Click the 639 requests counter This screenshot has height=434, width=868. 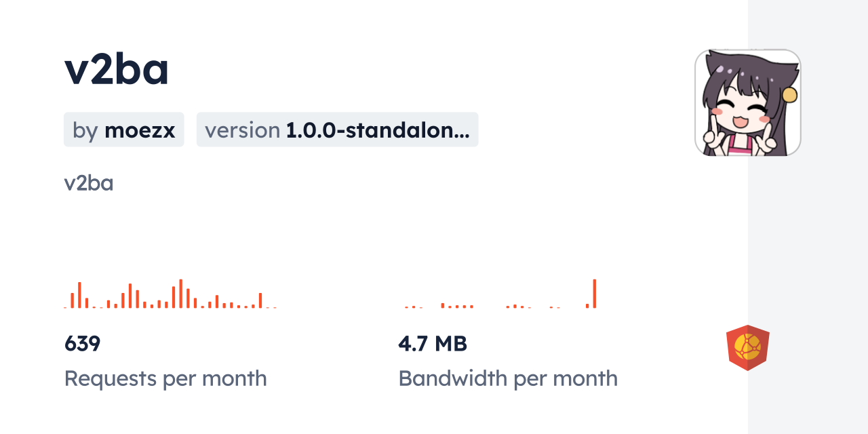pyautogui.click(x=82, y=344)
